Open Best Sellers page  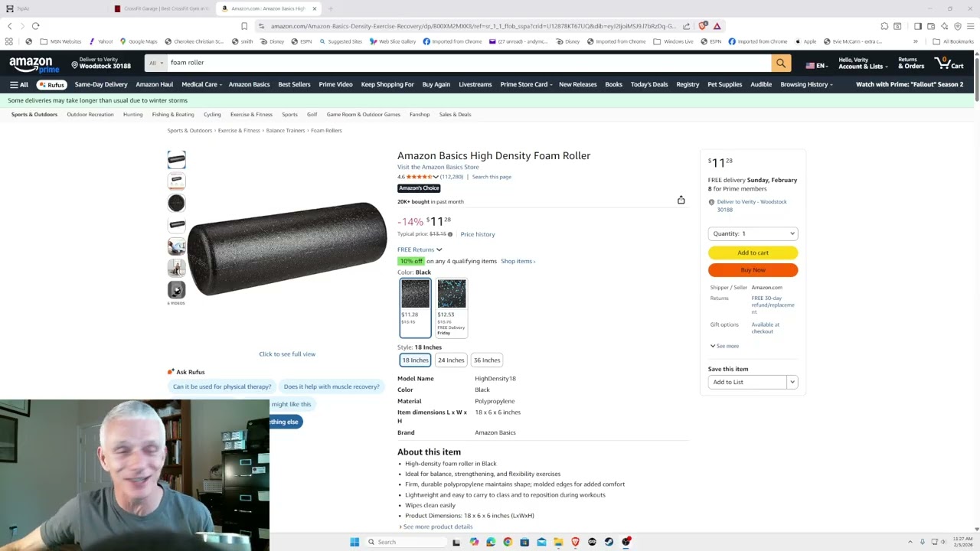[x=294, y=84]
